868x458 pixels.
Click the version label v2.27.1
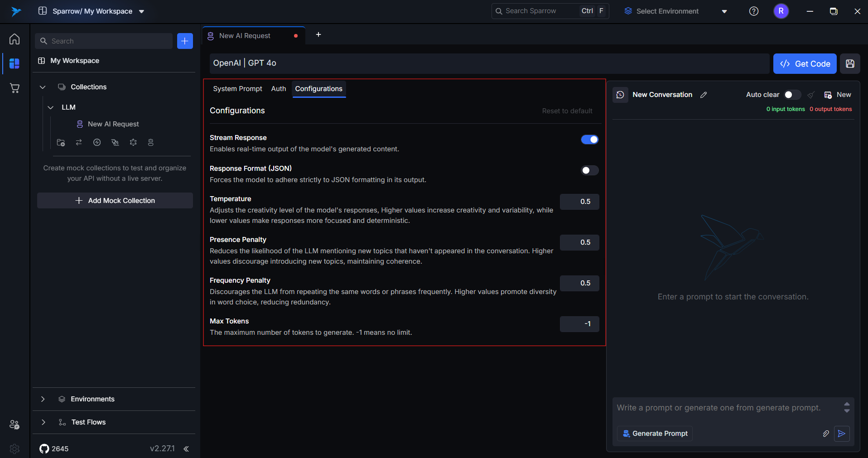(x=162, y=448)
